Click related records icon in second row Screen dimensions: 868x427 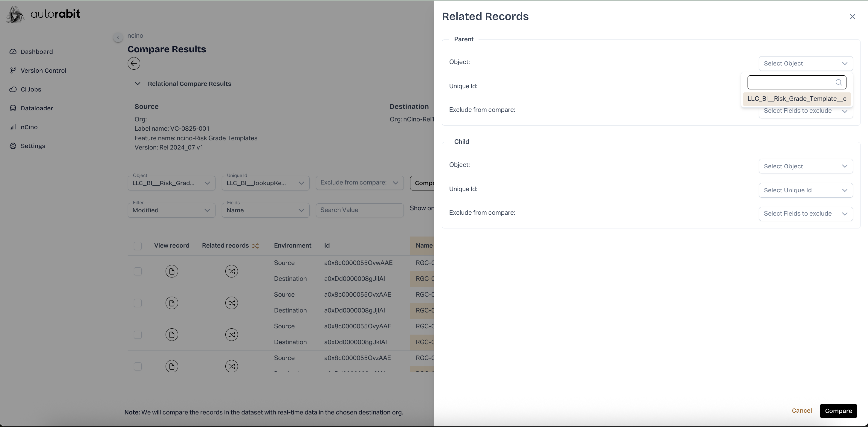pos(231,303)
